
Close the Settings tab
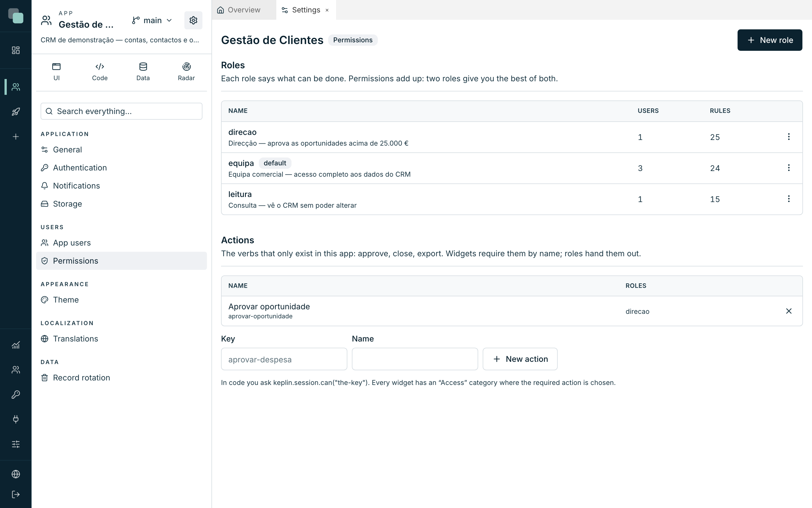pos(327,10)
